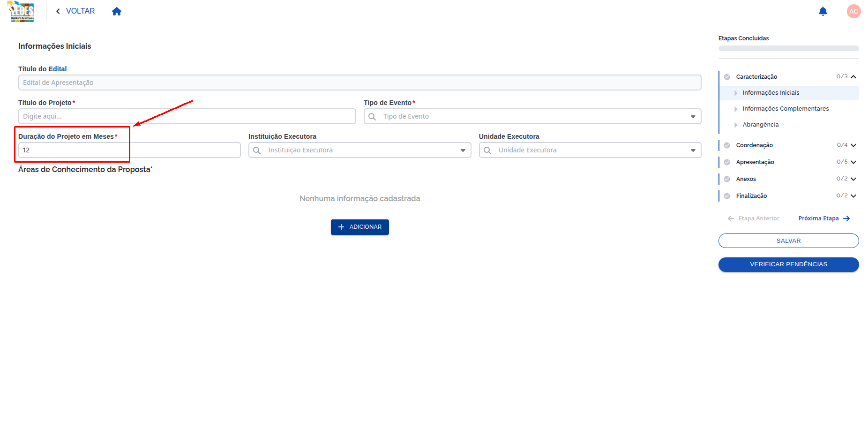The width and height of the screenshot is (868, 436).
Task: Click the Coordenação check-circle status icon
Action: point(727,145)
